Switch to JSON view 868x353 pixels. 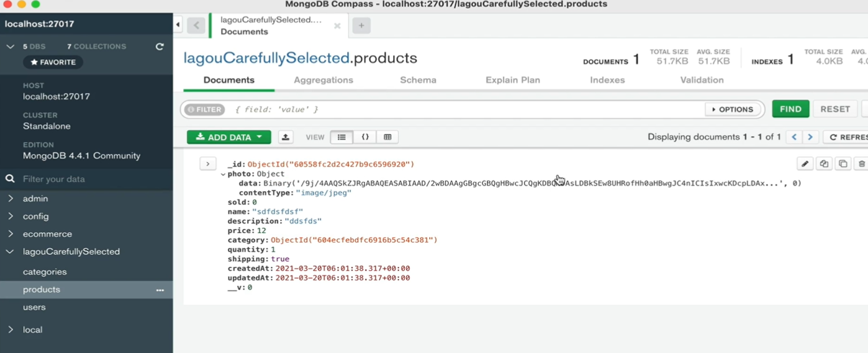coord(365,137)
